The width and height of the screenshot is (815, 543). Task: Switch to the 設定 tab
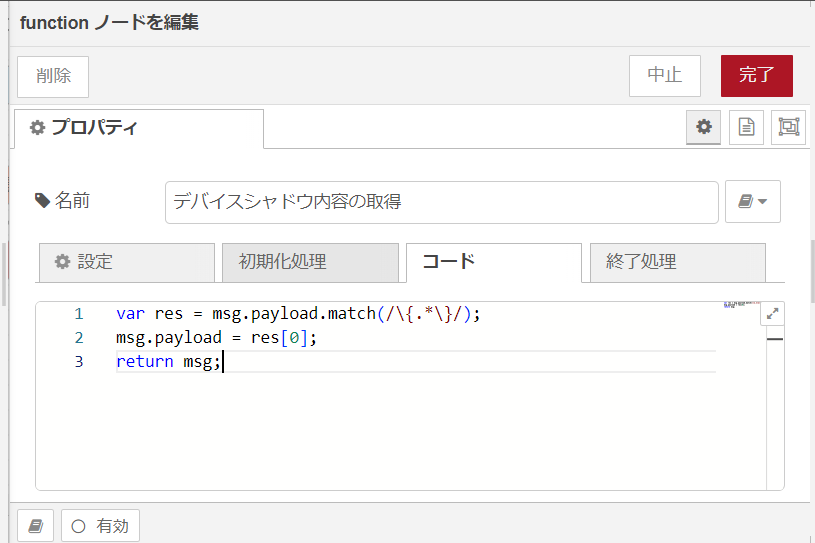click(127, 262)
